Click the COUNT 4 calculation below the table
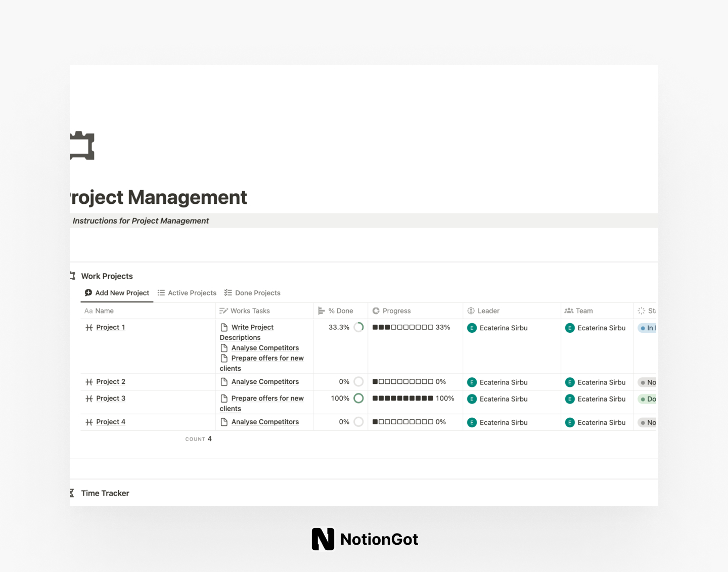The height and width of the screenshot is (572, 728). click(x=199, y=438)
